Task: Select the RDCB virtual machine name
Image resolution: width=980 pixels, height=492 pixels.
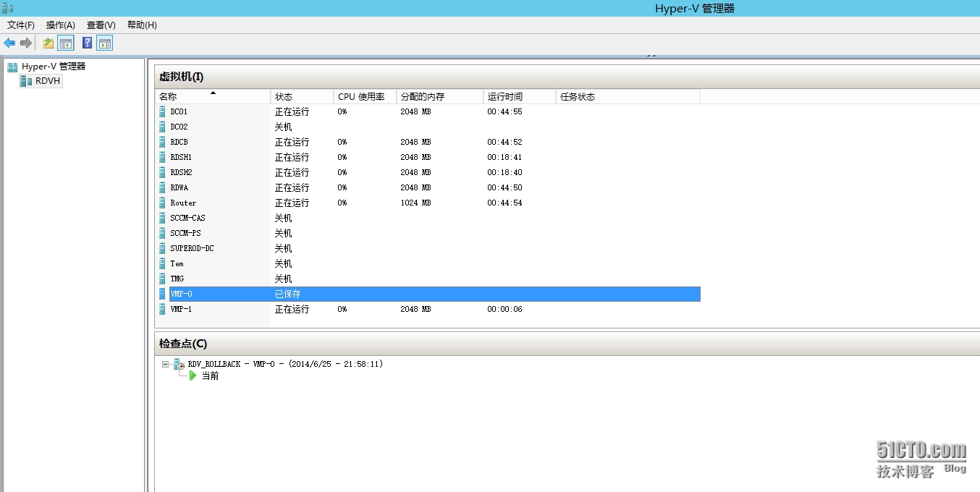Action: tap(179, 142)
